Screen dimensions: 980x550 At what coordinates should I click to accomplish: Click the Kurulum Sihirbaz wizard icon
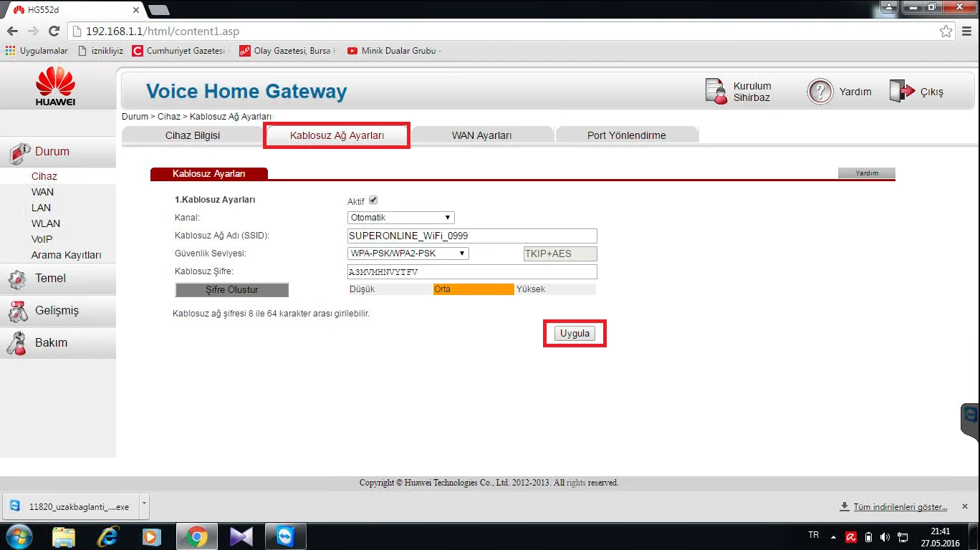(716, 92)
